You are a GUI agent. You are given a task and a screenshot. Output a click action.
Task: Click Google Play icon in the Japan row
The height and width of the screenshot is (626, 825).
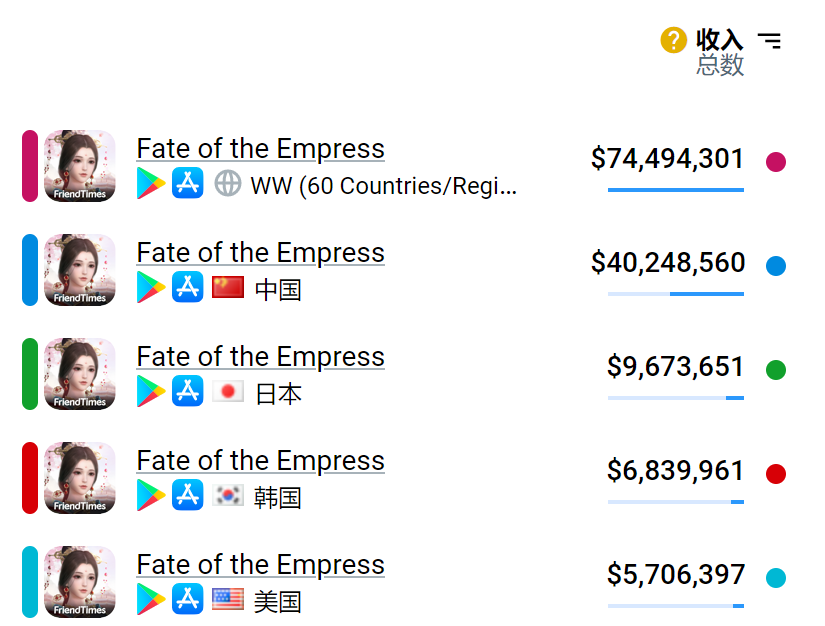(151, 391)
